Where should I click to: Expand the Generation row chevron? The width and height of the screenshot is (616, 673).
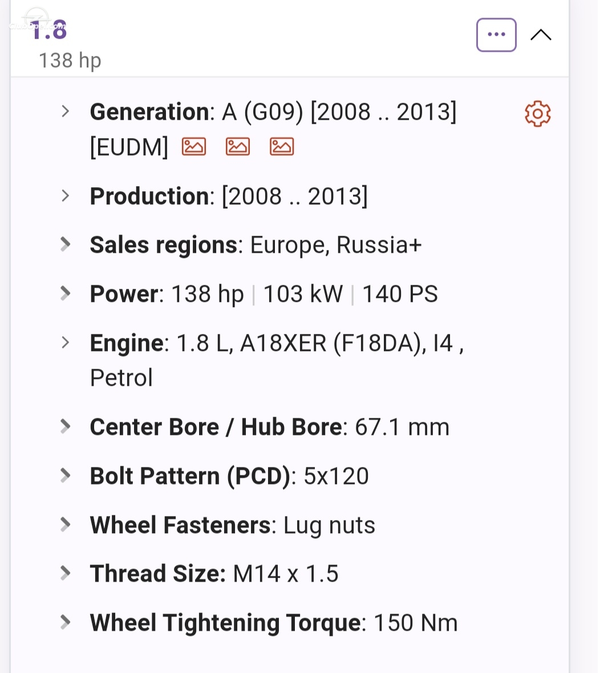tap(65, 111)
